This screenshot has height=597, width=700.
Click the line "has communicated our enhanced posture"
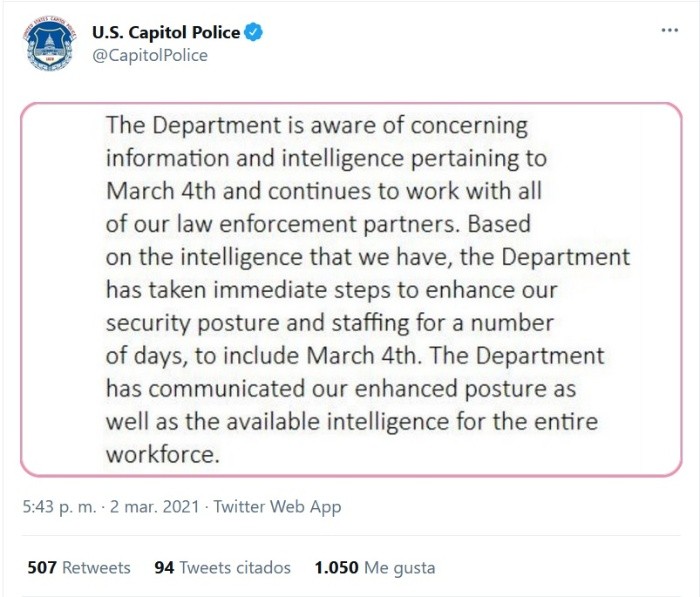[x=340, y=388]
